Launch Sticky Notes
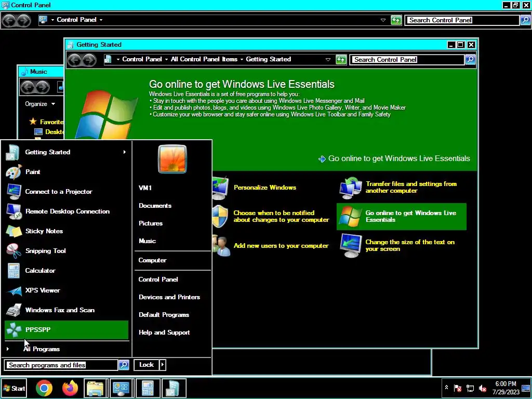 click(66, 231)
